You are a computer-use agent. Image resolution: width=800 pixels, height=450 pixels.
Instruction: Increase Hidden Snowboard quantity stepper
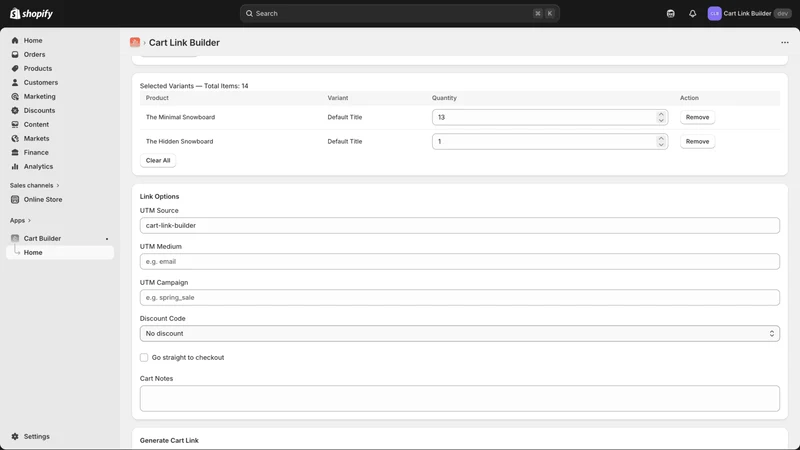click(661, 138)
